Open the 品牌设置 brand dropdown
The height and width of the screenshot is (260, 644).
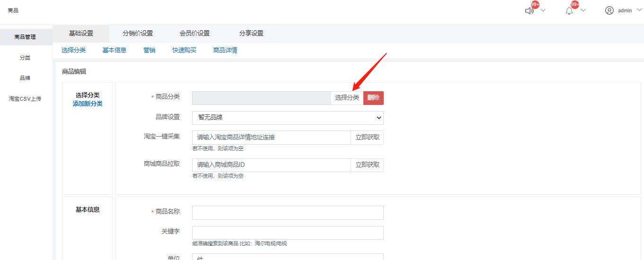click(x=288, y=118)
